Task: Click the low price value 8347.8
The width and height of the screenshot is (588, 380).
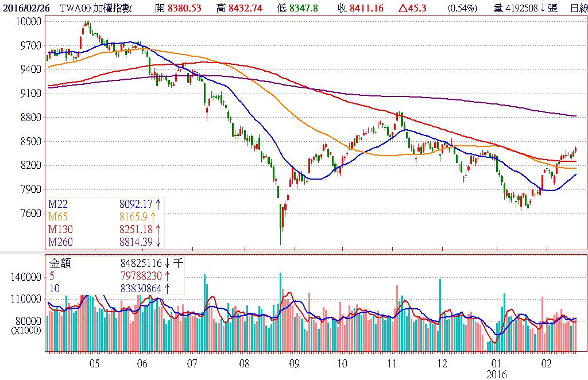Action: pos(303,7)
